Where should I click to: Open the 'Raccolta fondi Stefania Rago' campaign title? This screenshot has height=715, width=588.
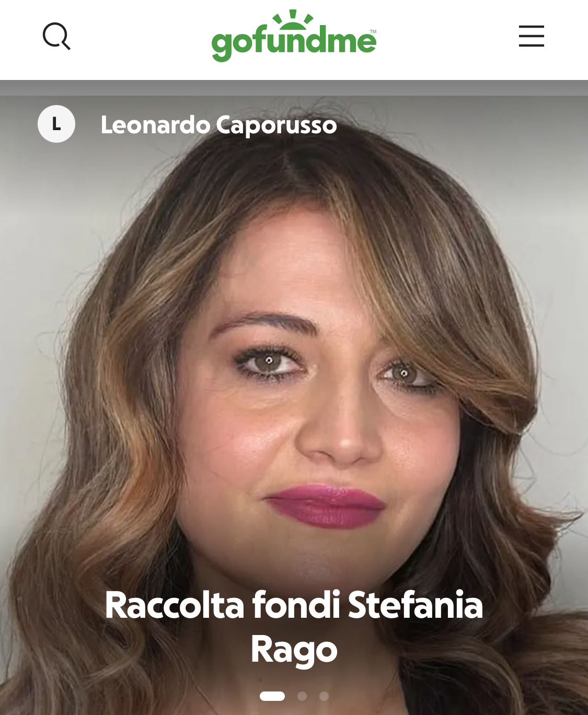click(x=294, y=627)
